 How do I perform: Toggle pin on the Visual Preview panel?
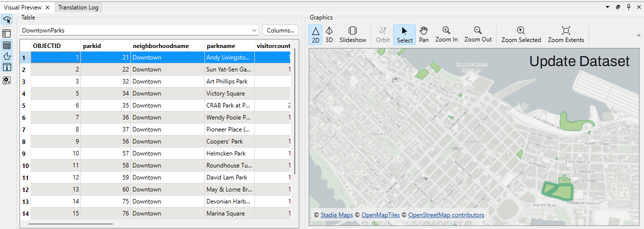coord(629,7)
